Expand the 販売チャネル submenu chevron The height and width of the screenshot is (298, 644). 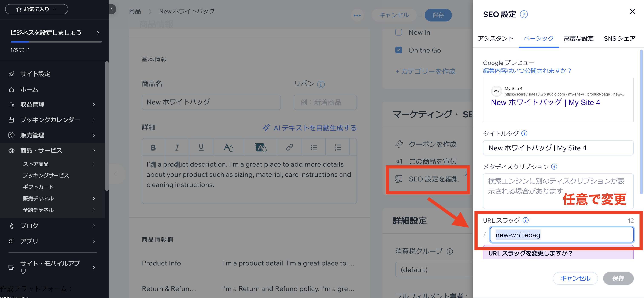tap(94, 198)
